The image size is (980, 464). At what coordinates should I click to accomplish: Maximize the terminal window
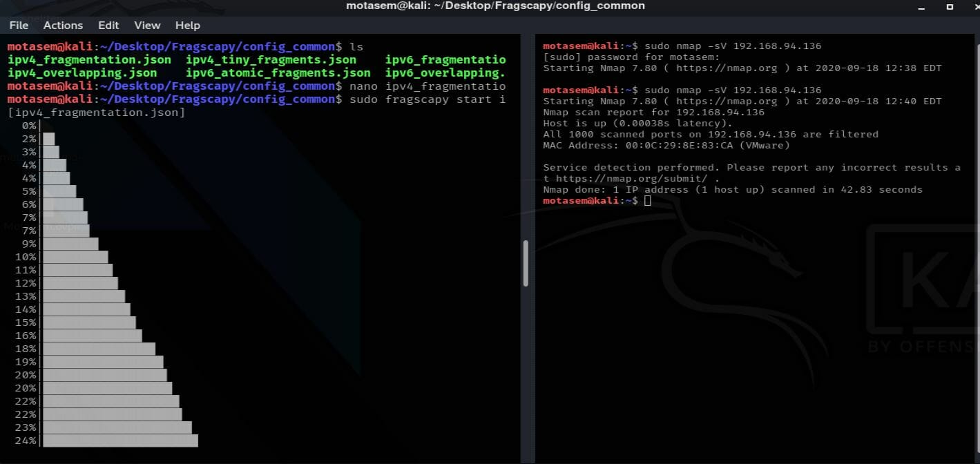(x=950, y=6)
